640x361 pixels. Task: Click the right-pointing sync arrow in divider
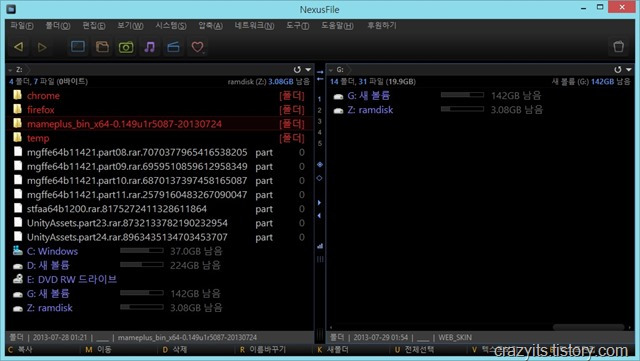[x=320, y=72]
